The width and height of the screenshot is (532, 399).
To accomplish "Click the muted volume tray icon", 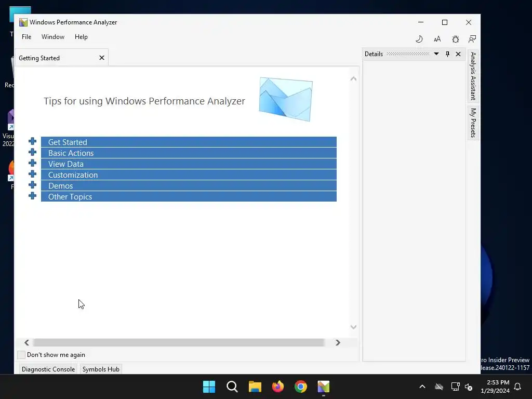I will pyautogui.click(x=469, y=387).
